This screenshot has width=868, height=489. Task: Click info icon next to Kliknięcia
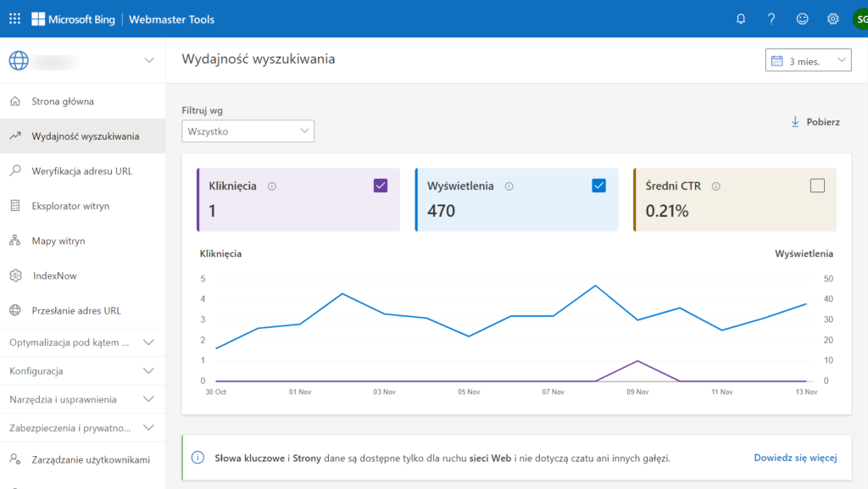pos(271,186)
